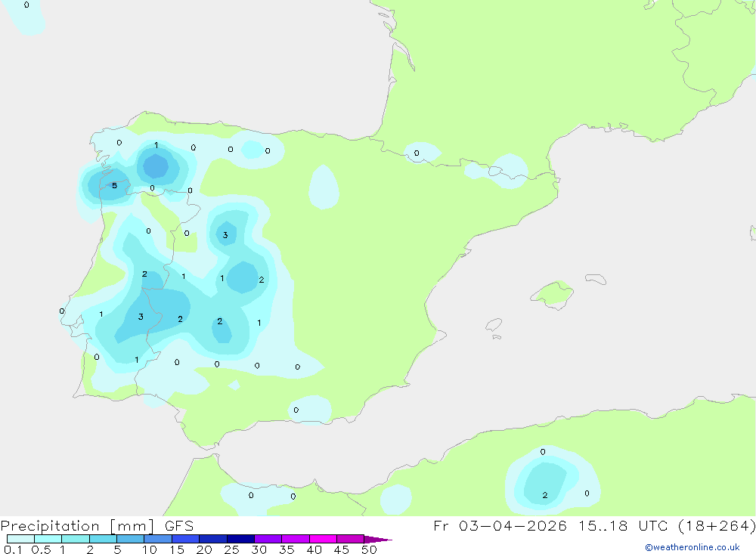
Task: Select the 35–40 mm legend color box
Action: click(x=296, y=539)
